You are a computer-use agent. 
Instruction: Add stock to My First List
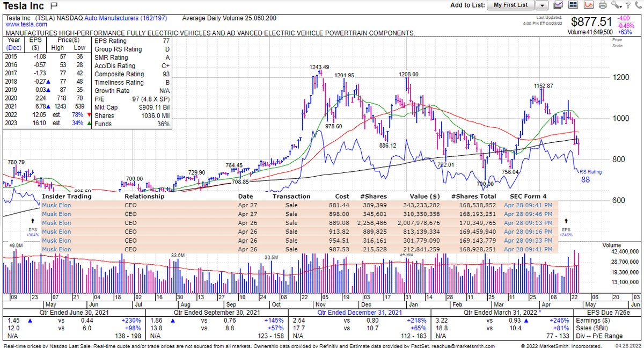510,5
